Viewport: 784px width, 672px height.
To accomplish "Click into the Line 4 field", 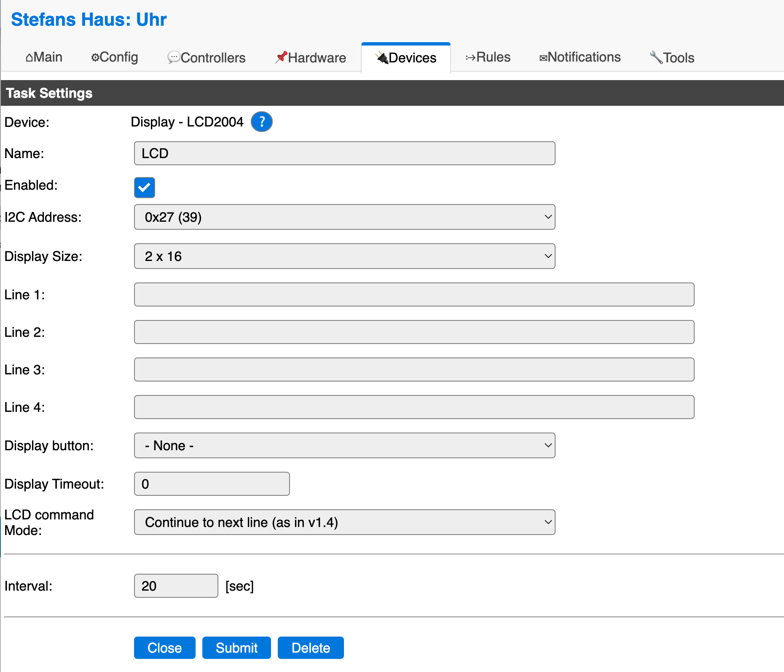I will 414,407.
